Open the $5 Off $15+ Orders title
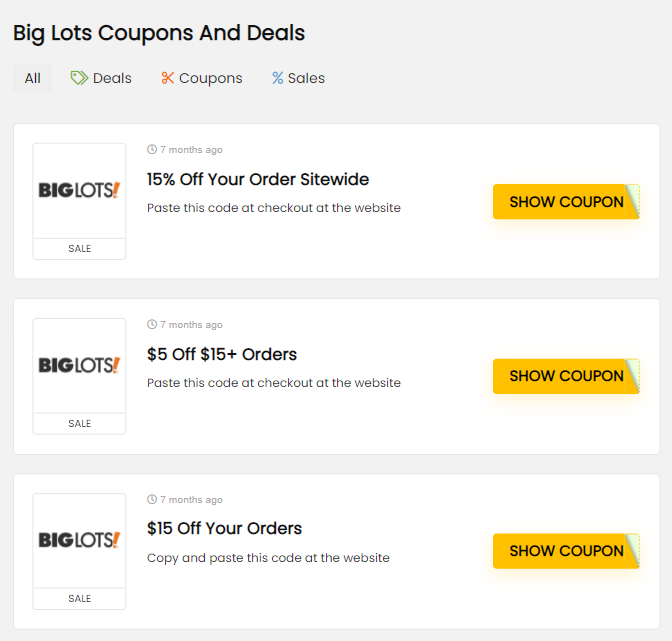This screenshot has width=672, height=641. click(x=222, y=354)
